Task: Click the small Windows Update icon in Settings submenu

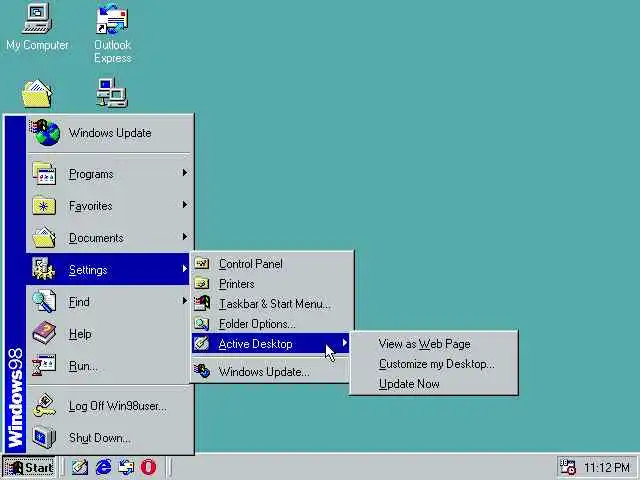Action: point(202,371)
